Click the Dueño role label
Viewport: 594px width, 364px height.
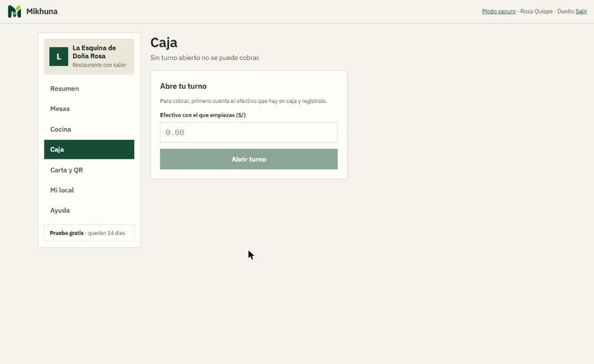pyautogui.click(x=565, y=11)
